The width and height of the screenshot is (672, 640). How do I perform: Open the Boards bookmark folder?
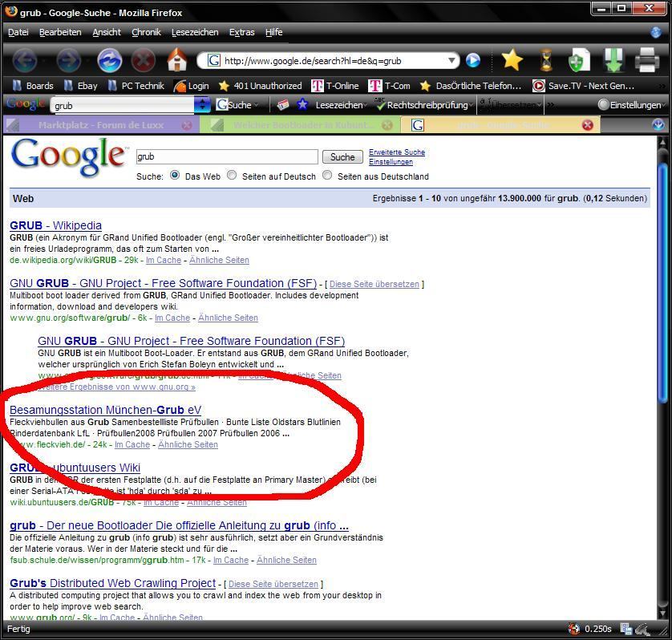coord(33,86)
